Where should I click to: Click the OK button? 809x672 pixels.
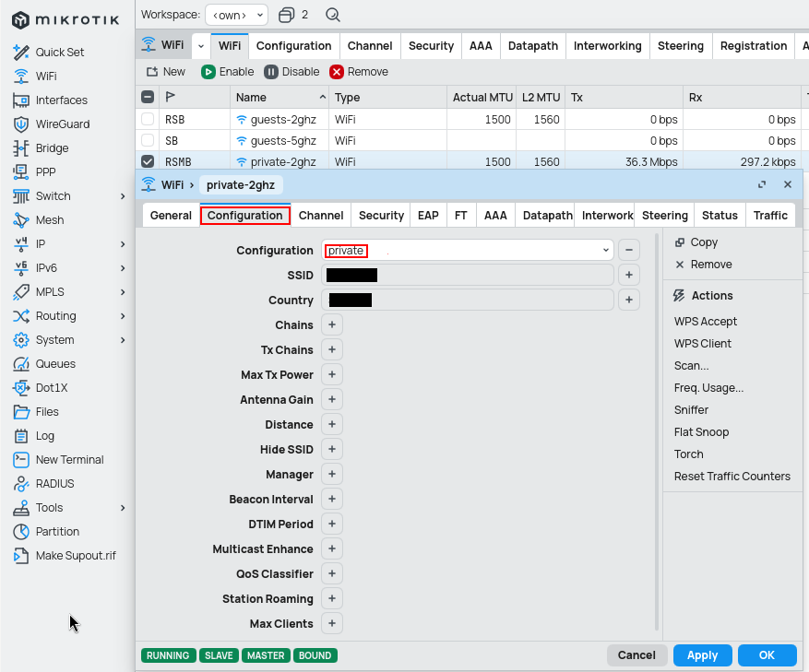767,655
